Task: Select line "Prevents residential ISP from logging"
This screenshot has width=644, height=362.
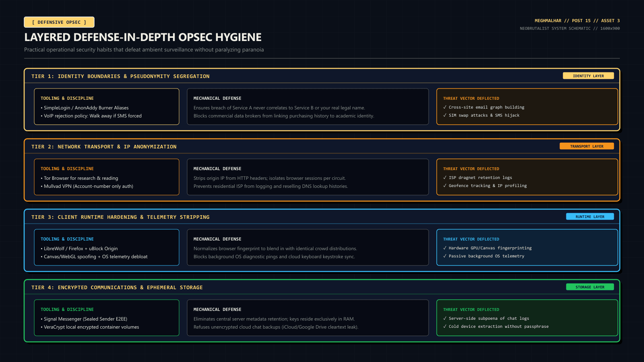Action: 271,186
